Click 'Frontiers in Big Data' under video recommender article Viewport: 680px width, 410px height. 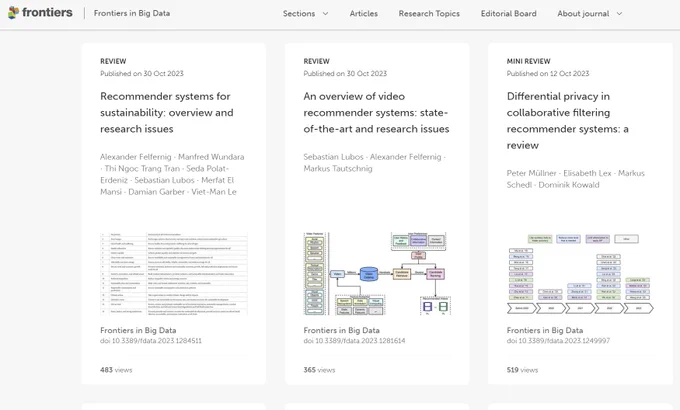341,330
